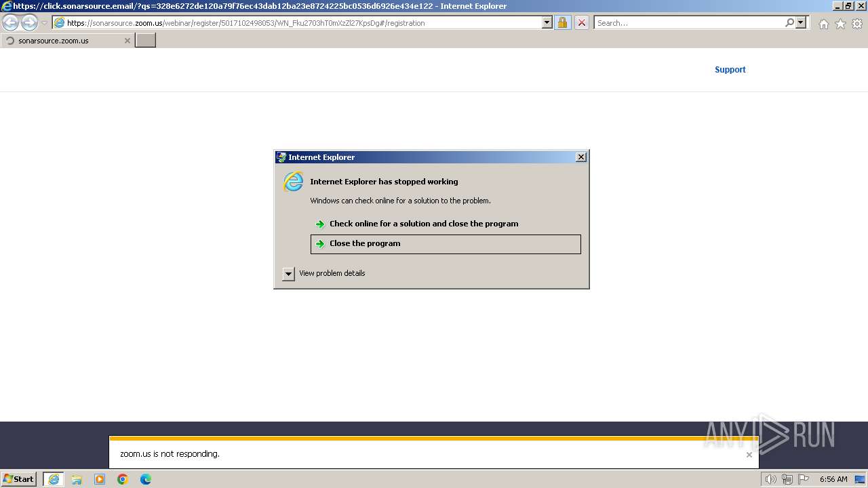Click the Internet Explorer logo in dialog
This screenshot has width=868, height=488.
pos(293,182)
